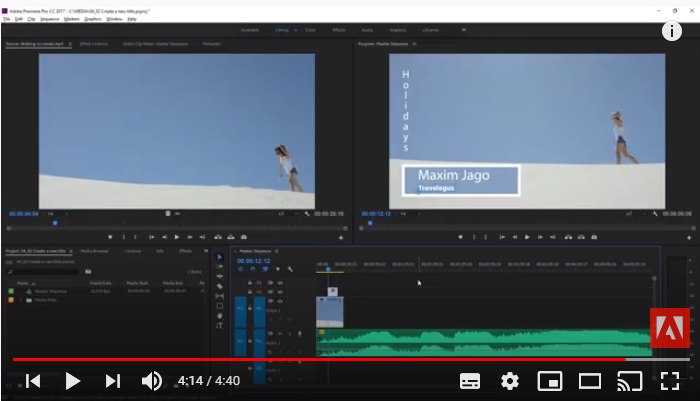Click Overwrite in the Source monitor
700x401 pixels.
tap(231, 237)
